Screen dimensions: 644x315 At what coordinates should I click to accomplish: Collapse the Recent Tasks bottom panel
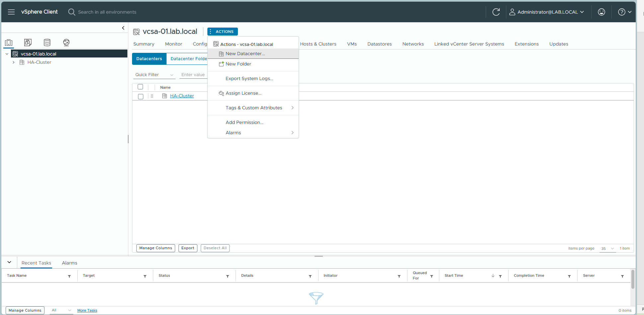tap(9, 262)
